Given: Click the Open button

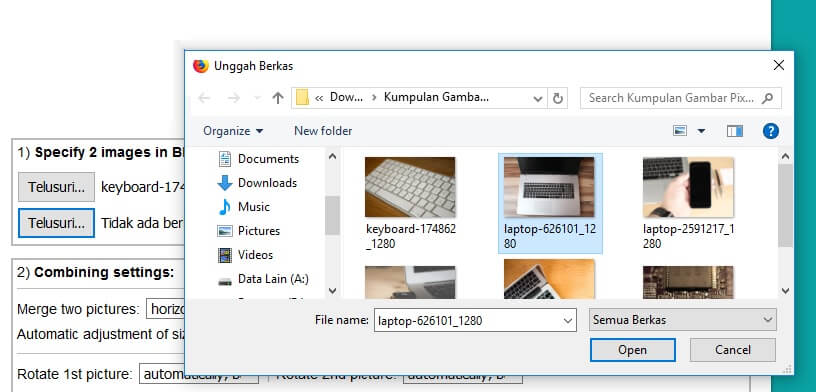Looking at the screenshot, I should click(632, 350).
